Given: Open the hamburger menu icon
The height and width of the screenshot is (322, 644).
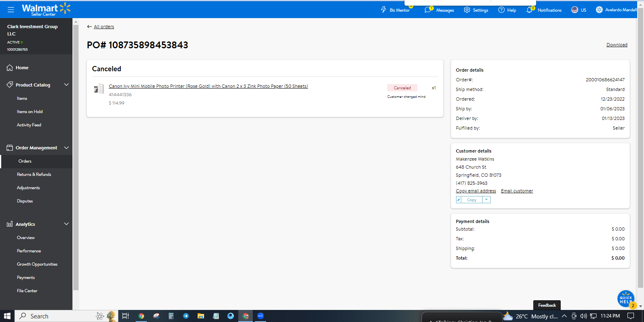Looking at the screenshot, I should coord(11,10).
